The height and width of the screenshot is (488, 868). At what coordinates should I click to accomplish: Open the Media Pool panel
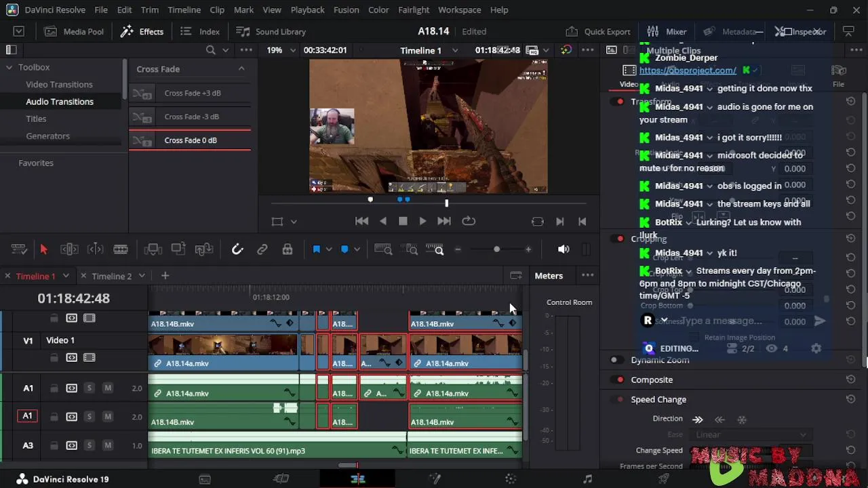(74, 31)
